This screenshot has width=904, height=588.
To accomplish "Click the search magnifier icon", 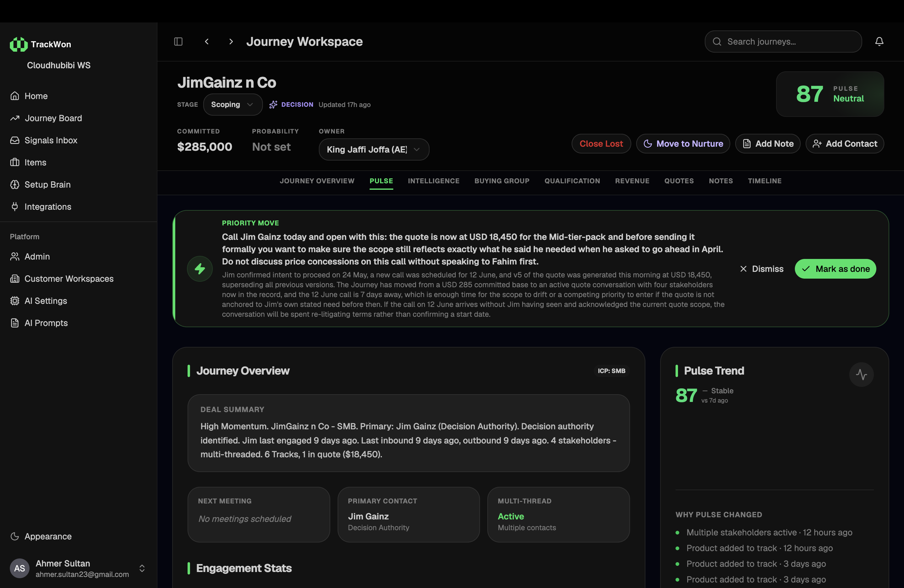I will 717,42.
